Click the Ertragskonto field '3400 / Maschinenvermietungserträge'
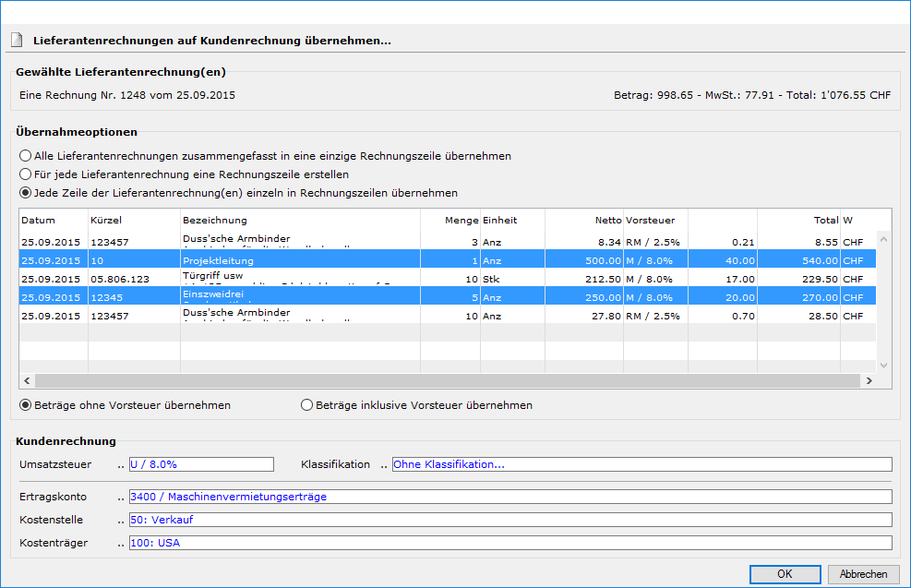911x588 pixels. click(x=510, y=498)
